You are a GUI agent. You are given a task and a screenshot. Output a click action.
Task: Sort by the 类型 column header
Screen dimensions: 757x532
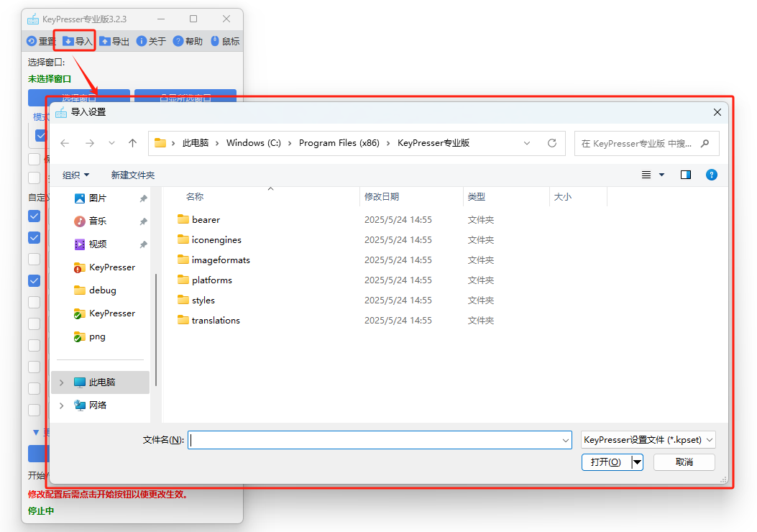(x=476, y=196)
